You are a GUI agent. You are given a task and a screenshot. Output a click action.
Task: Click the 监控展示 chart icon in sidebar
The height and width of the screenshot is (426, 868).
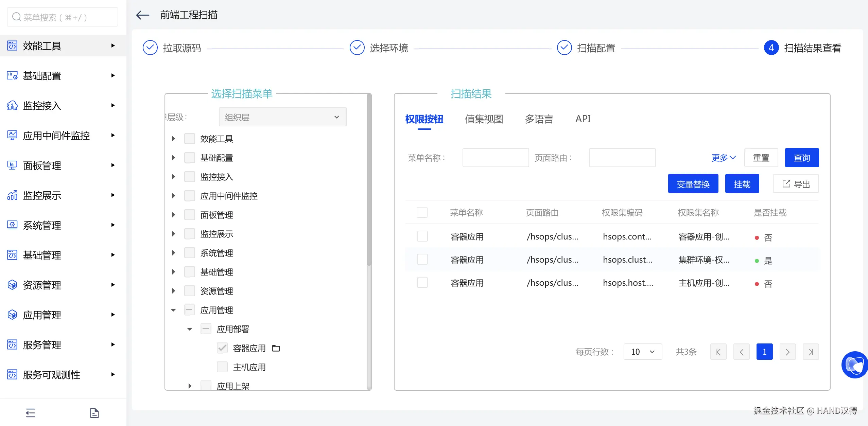12,195
